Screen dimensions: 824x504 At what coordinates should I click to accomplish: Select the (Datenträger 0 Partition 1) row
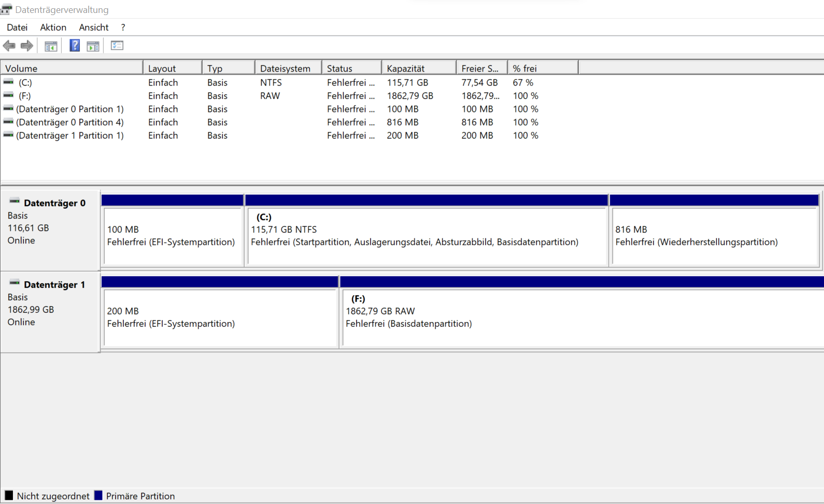[290, 109]
